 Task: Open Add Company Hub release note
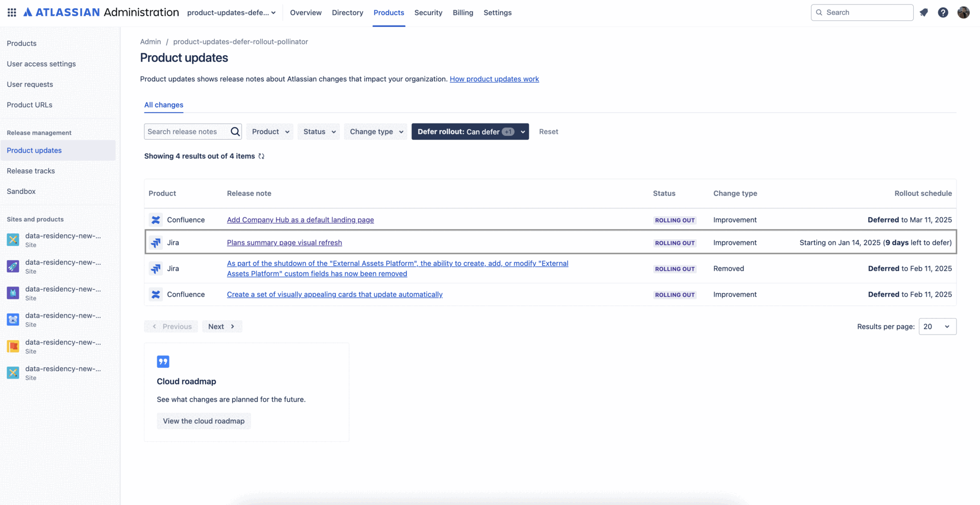(x=300, y=220)
